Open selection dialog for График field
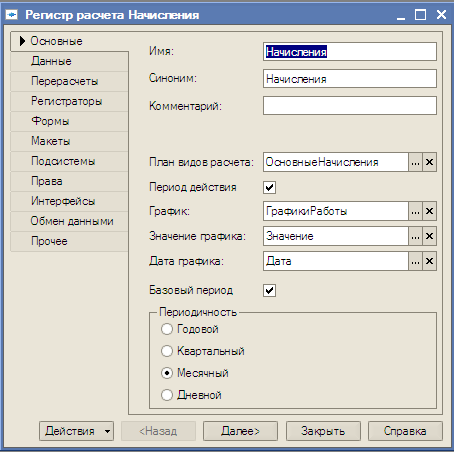Screen dimensions: 454x452 pos(415,211)
